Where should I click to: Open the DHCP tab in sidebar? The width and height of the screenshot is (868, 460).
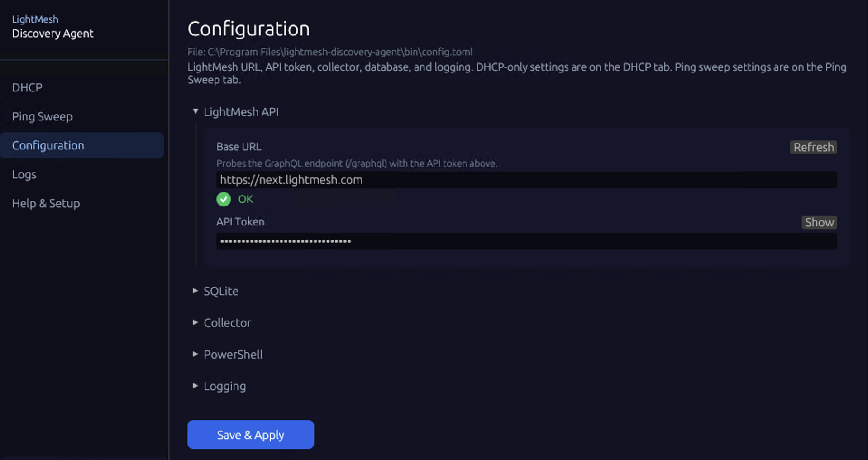pos(27,87)
